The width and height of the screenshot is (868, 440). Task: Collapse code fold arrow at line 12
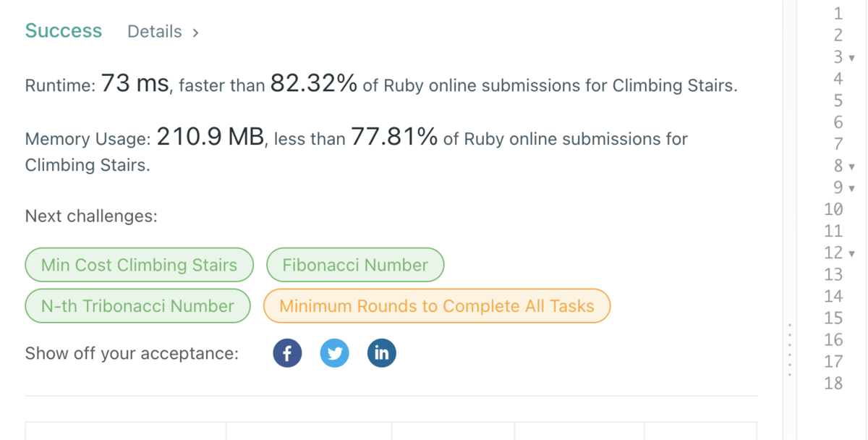point(851,253)
